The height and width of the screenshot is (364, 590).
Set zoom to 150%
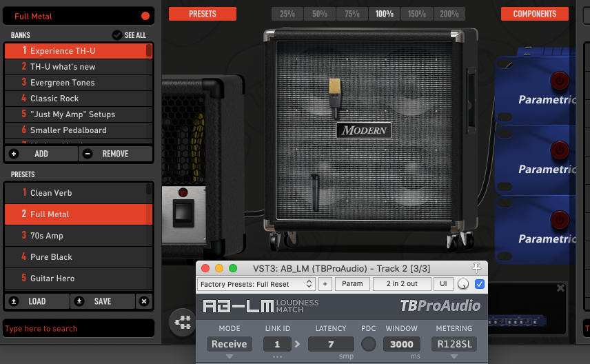(x=417, y=14)
